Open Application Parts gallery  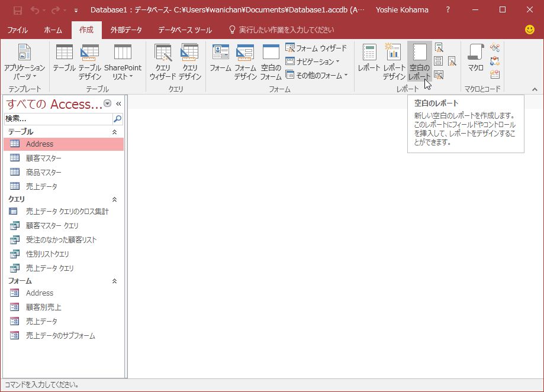coord(24,62)
